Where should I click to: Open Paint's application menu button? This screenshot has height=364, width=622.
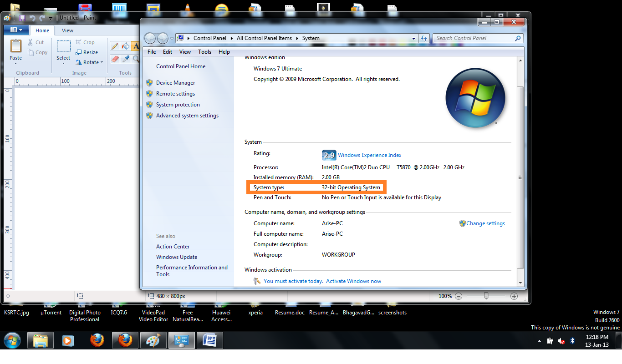click(x=16, y=30)
